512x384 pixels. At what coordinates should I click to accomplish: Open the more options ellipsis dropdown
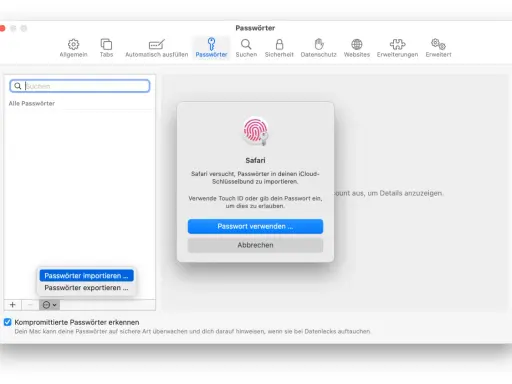pyautogui.click(x=49, y=305)
